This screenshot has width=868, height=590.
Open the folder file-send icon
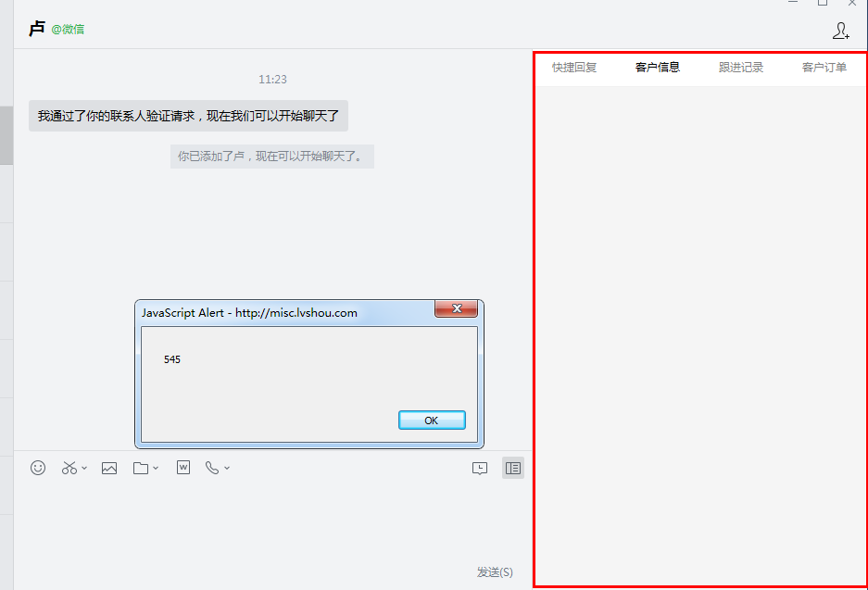point(141,469)
